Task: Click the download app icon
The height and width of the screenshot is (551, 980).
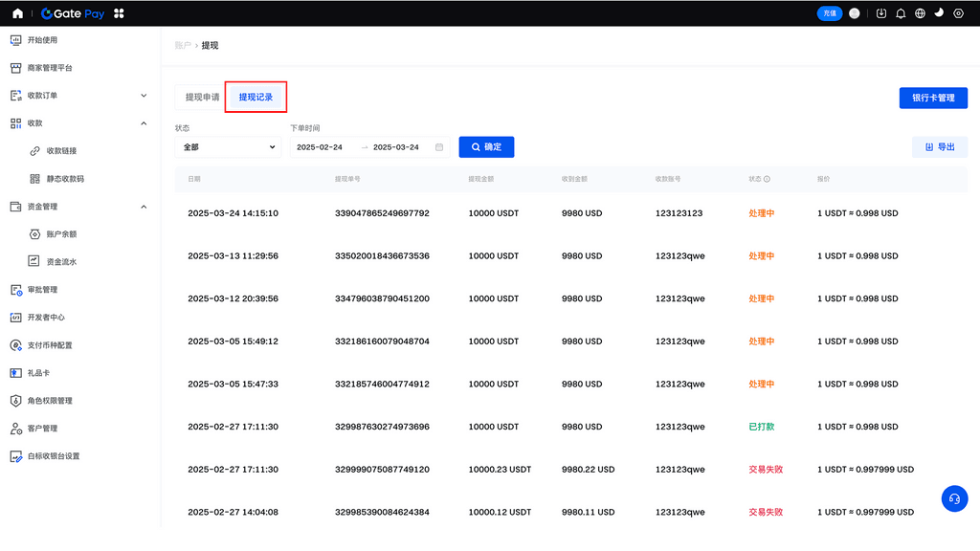Action: (881, 13)
